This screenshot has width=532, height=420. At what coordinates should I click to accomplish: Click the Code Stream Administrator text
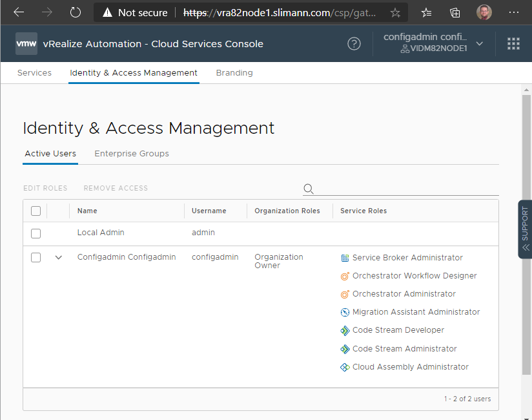[x=405, y=349]
